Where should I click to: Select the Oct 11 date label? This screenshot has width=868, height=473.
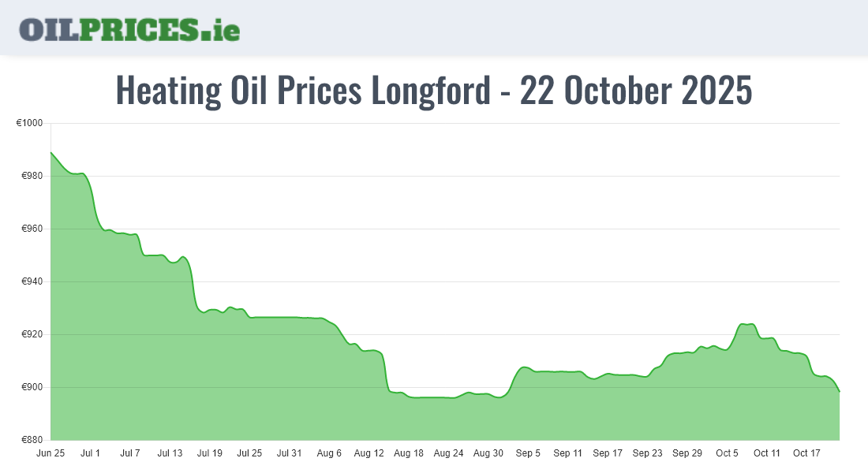click(766, 453)
